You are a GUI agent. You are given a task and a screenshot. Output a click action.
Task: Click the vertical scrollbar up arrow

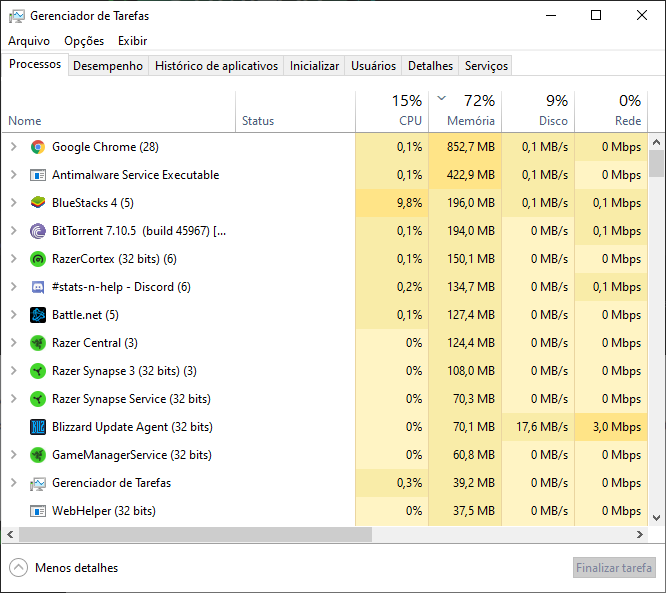click(x=656, y=142)
